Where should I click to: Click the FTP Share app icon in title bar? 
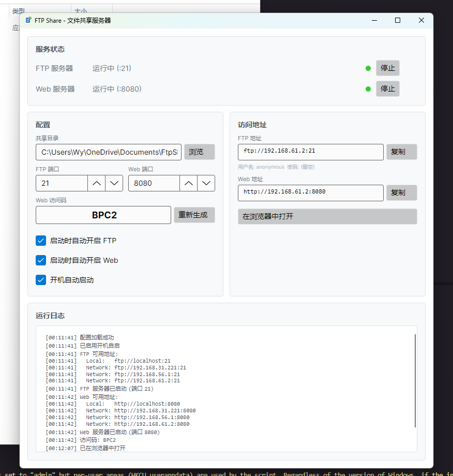click(x=28, y=20)
